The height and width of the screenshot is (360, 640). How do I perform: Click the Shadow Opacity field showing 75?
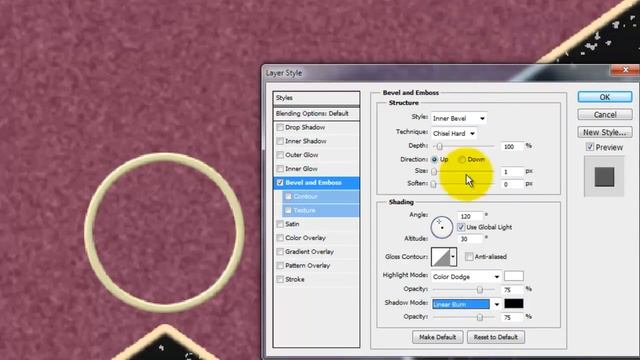point(513,317)
